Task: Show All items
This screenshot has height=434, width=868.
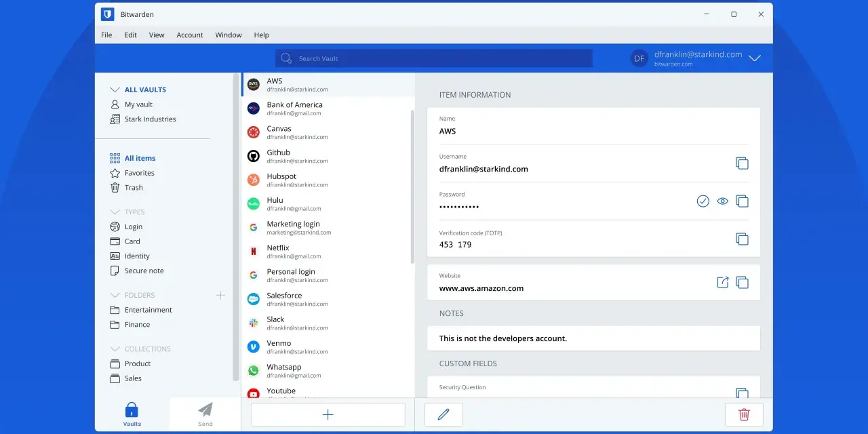Action: [133, 158]
